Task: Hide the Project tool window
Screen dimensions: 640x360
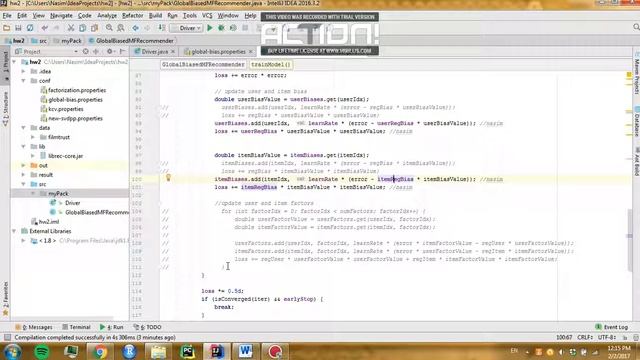Action: 122,51
